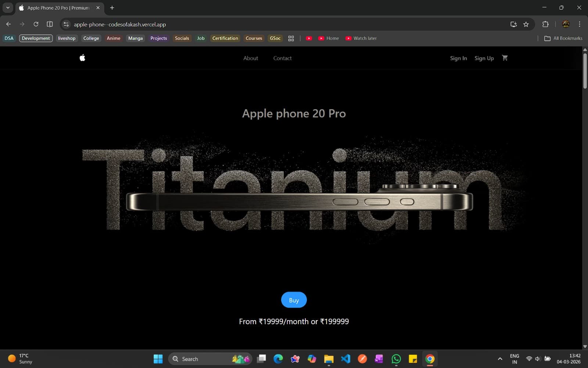Click the Sign In link

tap(458, 58)
